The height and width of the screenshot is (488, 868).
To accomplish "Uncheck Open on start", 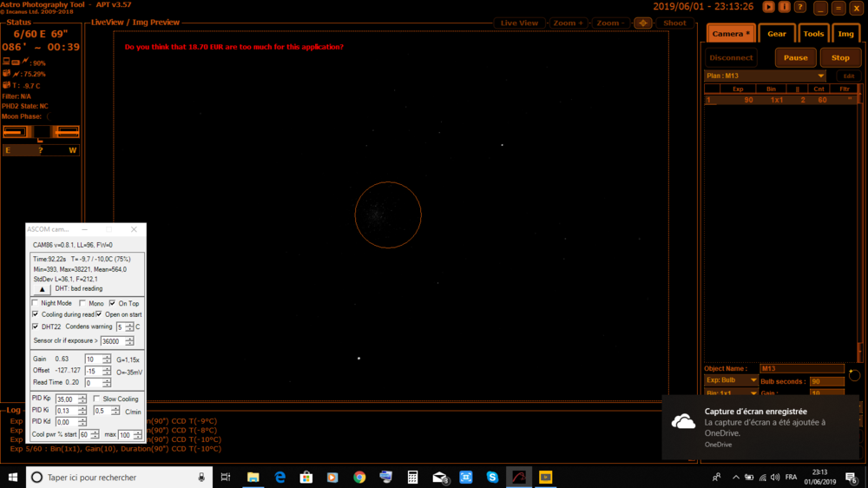I will pos(99,314).
